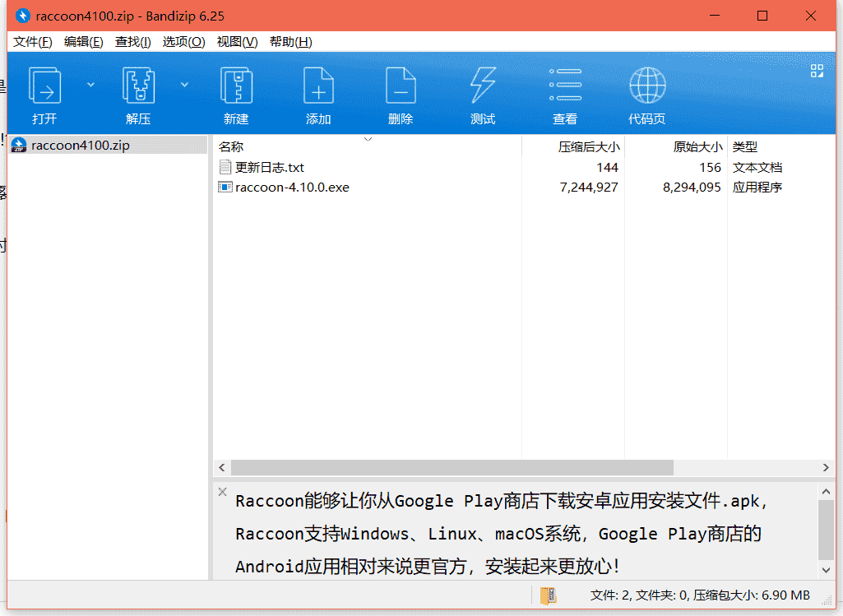Image resolution: width=843 pixels, height=616 pixels.
Task: Click the 应用程序 type cell
Action: coord(757,188)
